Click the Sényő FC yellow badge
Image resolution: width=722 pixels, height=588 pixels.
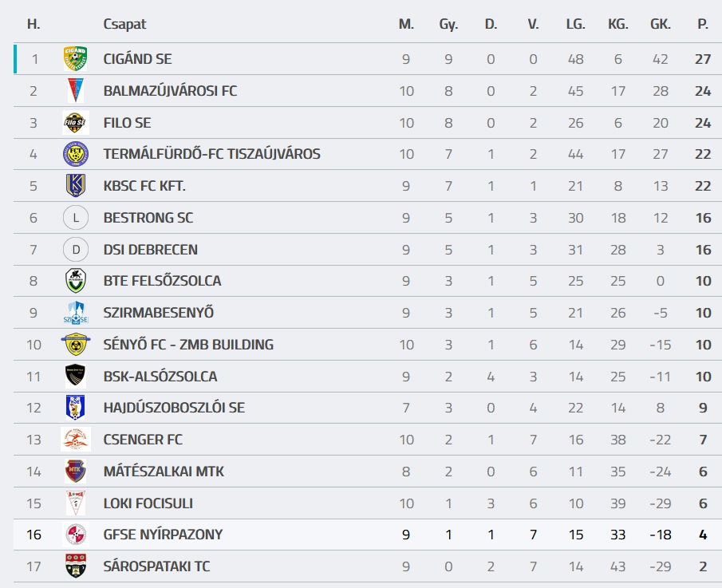click(x=76, y=345)
